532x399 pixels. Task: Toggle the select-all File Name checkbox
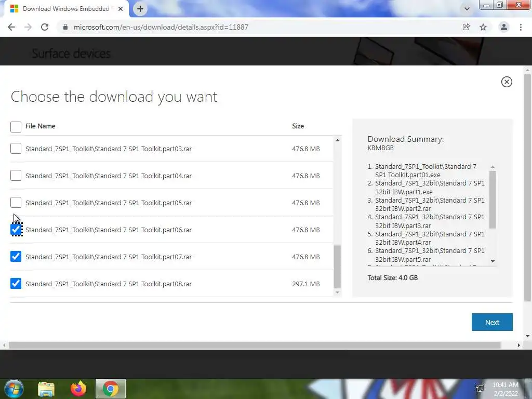(x=16, y=127)
